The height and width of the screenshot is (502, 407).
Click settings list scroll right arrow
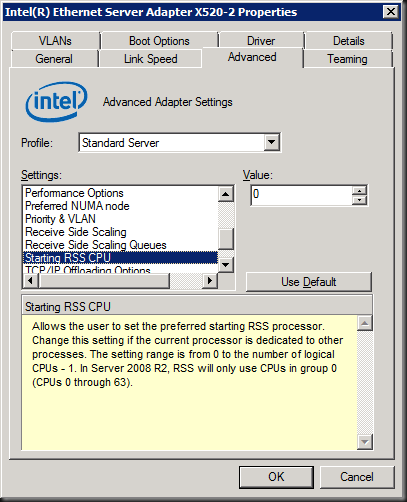pyautogui.click(x=210, y=281)
